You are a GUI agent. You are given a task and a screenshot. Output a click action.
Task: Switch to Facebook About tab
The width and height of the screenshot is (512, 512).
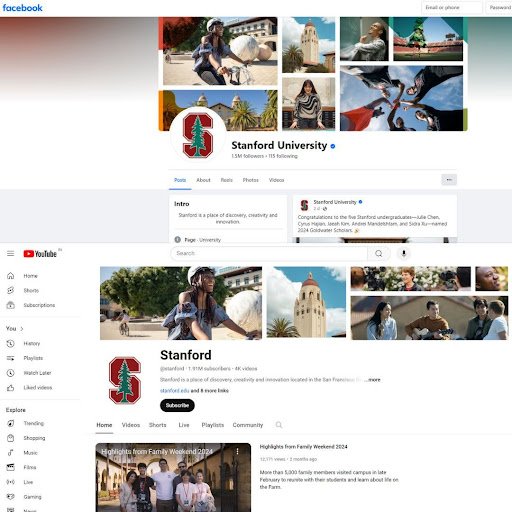coord(203,180)
